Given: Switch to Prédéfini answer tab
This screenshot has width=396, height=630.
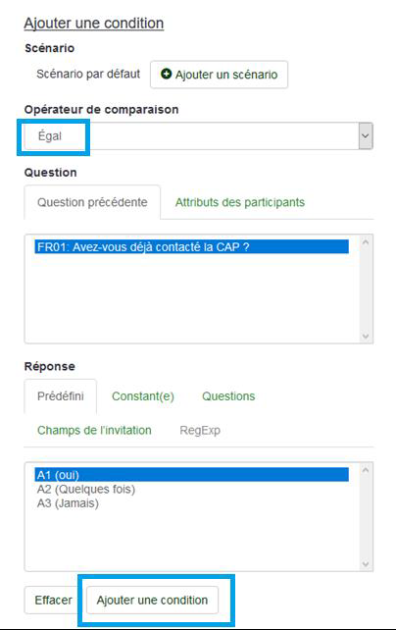Looking at the screenshot, I should (x=61, y=396).
